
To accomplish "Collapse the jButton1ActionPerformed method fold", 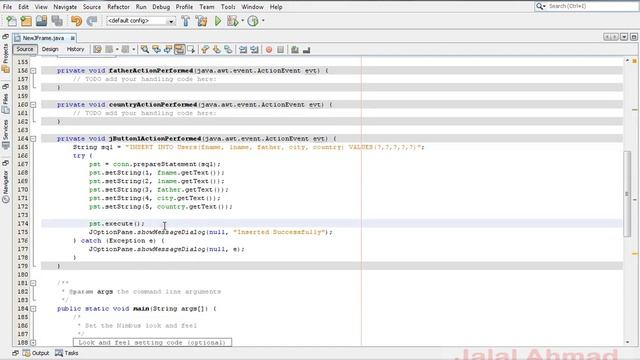I will (x=33, y=139).
